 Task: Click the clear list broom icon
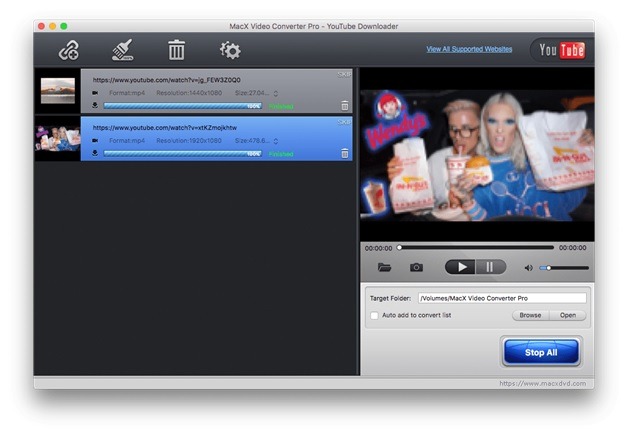point(123,50)
